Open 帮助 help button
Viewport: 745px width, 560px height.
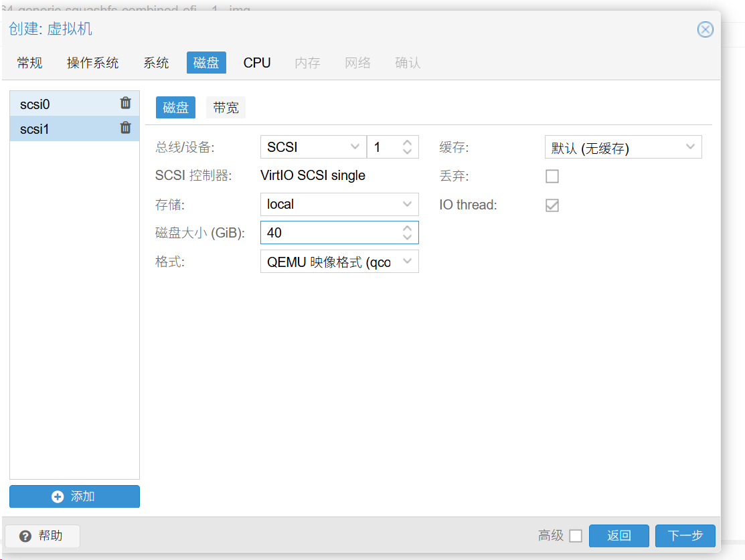[42, 536]
